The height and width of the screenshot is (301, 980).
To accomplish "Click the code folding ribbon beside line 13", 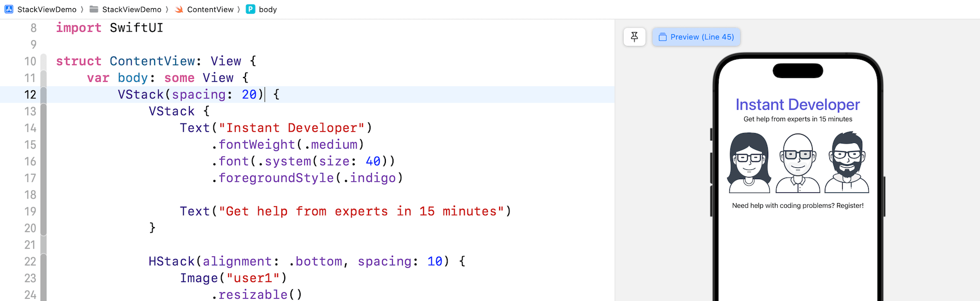I will coord(43,111).
